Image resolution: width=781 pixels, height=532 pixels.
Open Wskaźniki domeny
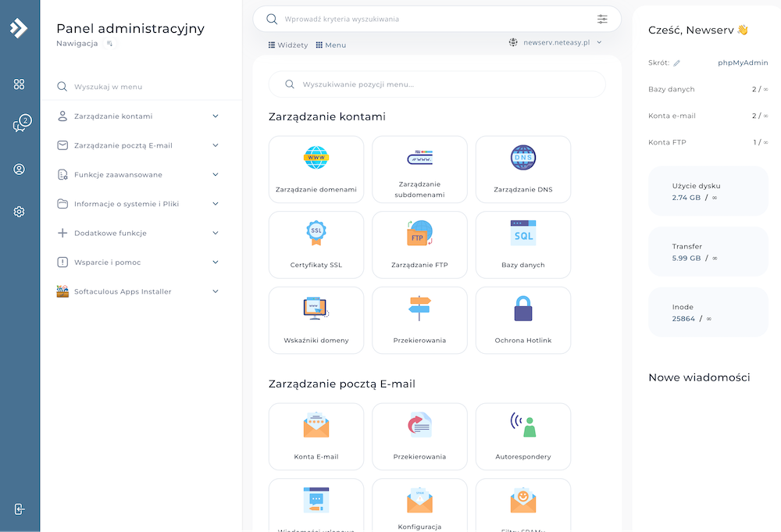point(316,320)
